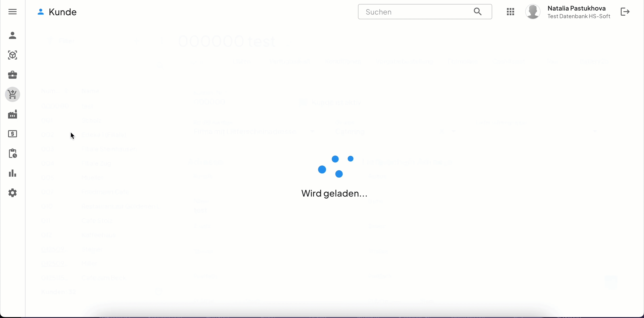Image resolution: width=644 pixels, height=318 pixels.
Task: Open the statistics bar chart icon
Action: (x=12, y=174)
